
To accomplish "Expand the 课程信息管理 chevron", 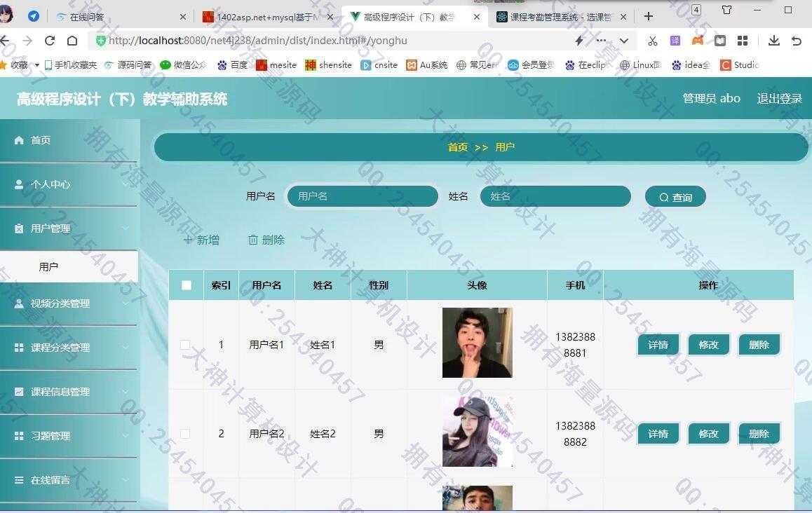I will (126, 392).
